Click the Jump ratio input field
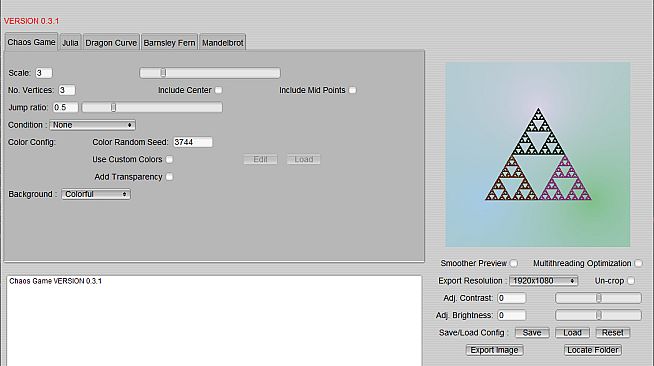This screenshot has height=366, width=654. 65,108
